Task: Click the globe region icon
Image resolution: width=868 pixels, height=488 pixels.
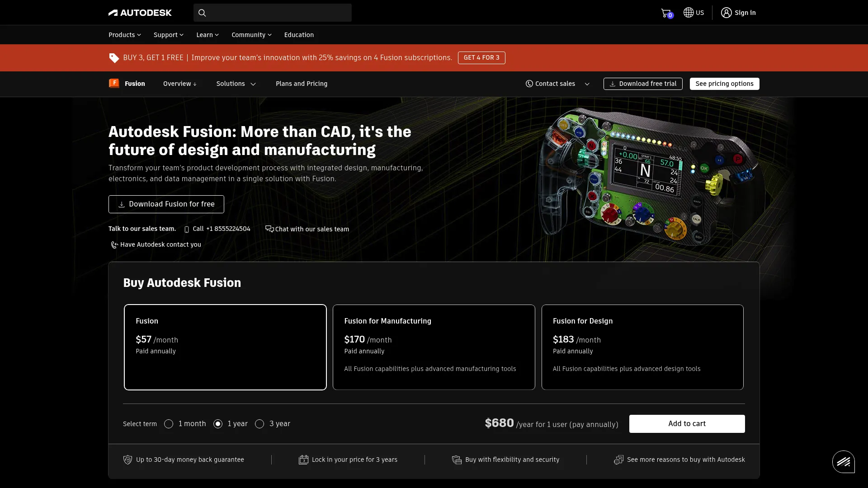Action: (689, 13)
